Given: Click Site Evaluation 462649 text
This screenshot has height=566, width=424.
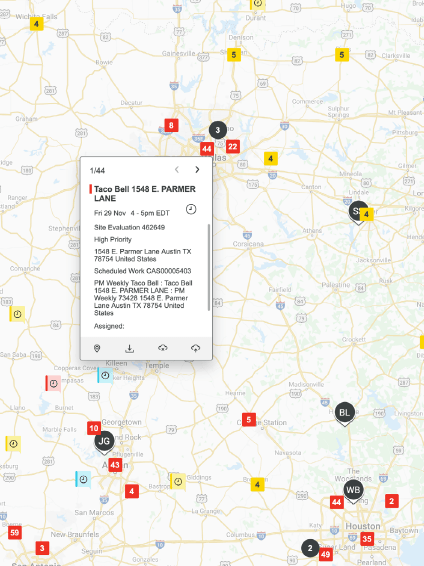Looking at the screenshot, I should coord(130,227).
